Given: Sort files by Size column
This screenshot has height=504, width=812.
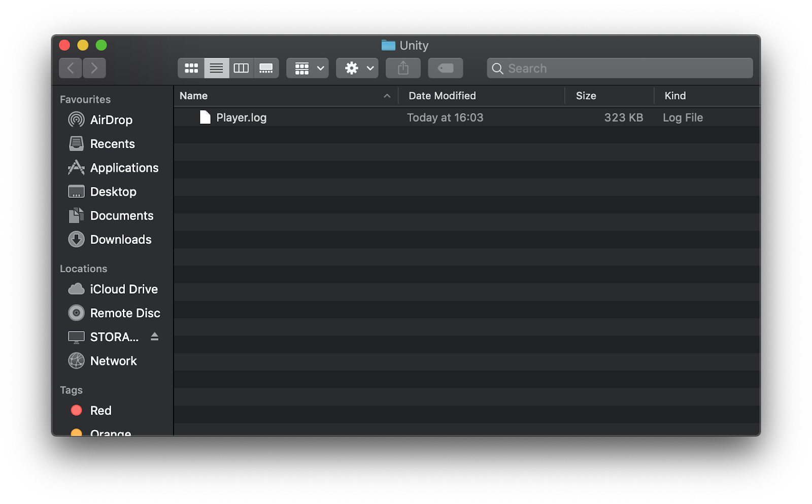Looking at the screenshot, I should point(586,95).
